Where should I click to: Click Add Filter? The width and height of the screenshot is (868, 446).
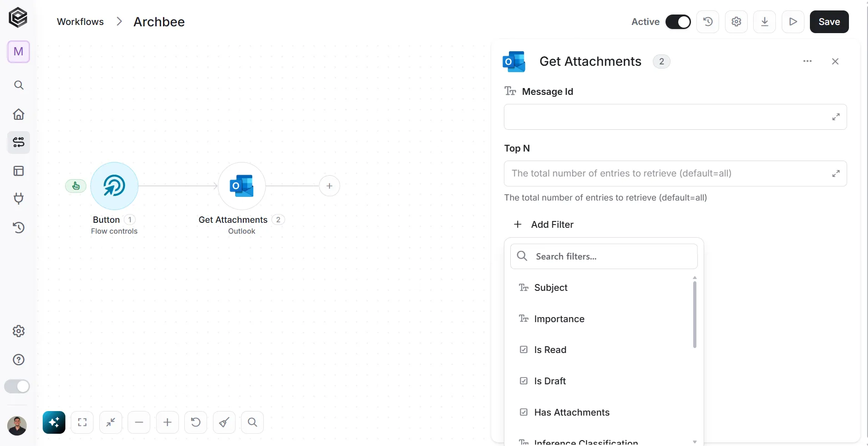[543, 225]
